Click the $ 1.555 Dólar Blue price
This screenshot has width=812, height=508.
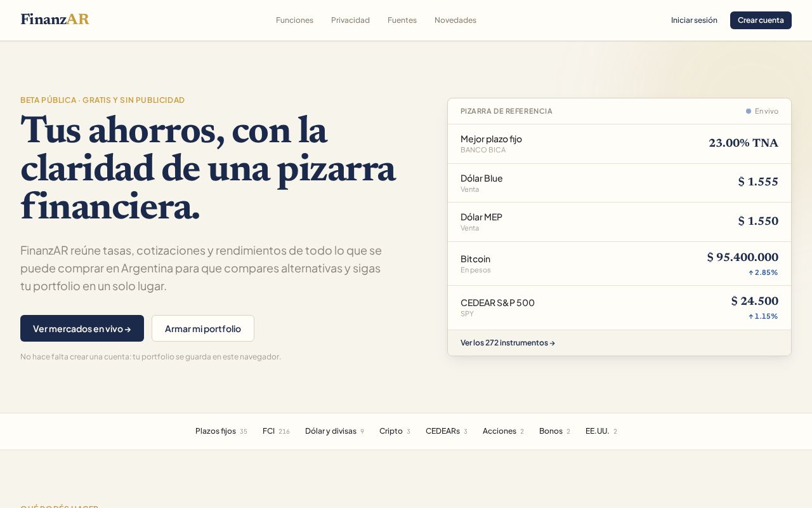pyautogui.click(x=758, y=182)
